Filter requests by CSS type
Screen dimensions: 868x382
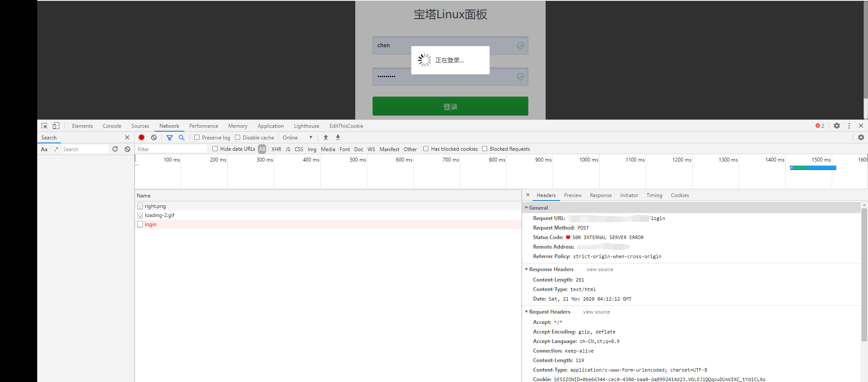(299, 149)
